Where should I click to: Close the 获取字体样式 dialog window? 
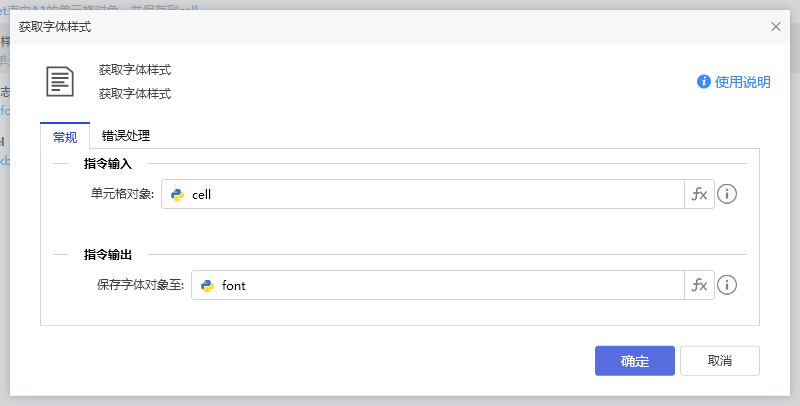(x=776, y=27)
